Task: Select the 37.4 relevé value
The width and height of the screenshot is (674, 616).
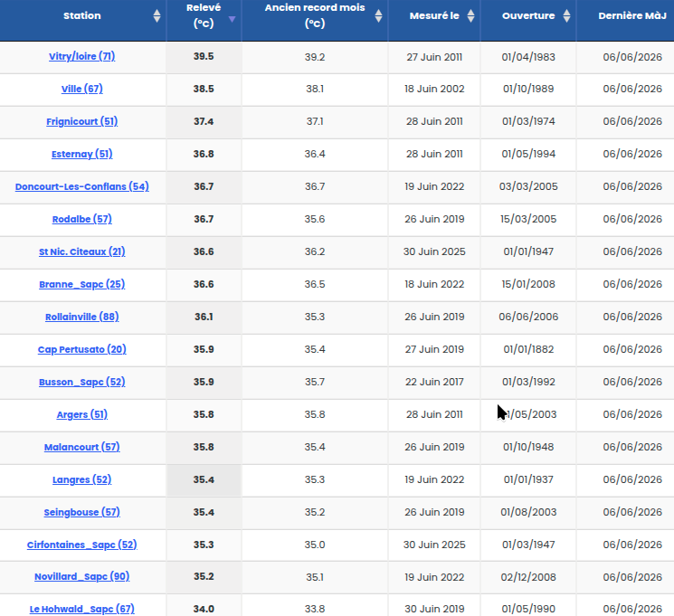Action: click(204, 121)
